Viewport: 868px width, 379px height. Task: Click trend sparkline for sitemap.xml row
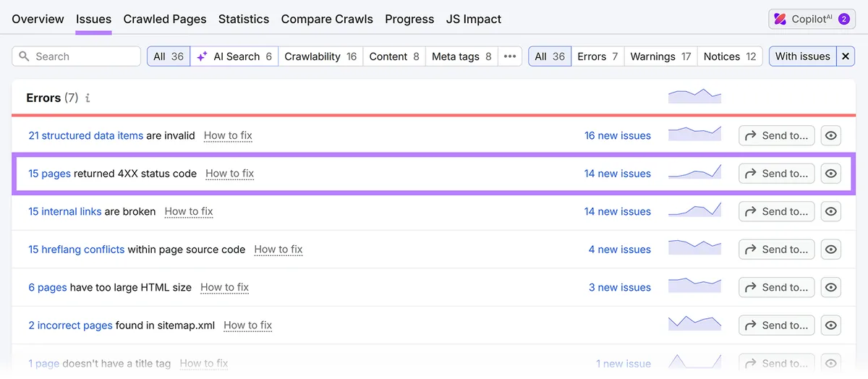[x=695, y=324]
